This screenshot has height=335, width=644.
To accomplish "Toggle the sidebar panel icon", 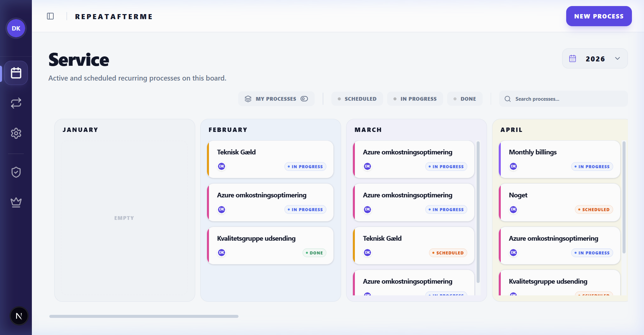I will 50,16.
